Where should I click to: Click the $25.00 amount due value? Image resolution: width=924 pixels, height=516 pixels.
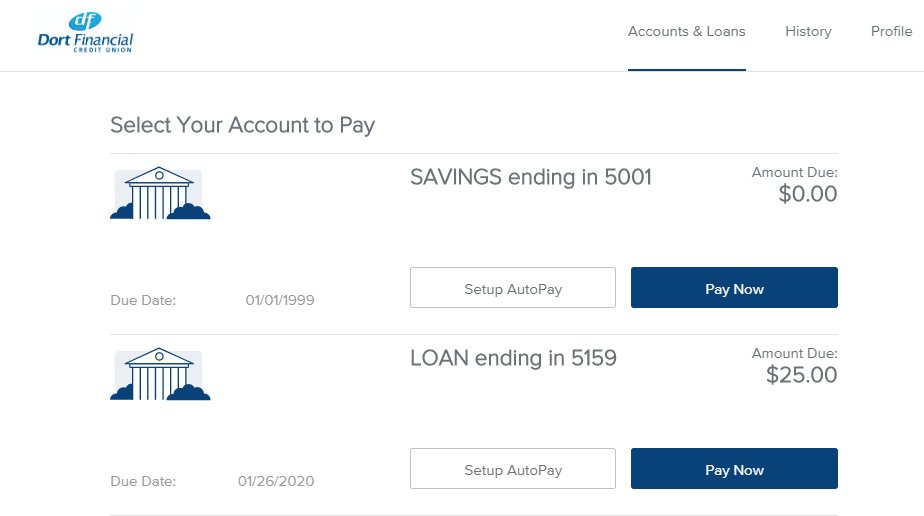point(801,376)
